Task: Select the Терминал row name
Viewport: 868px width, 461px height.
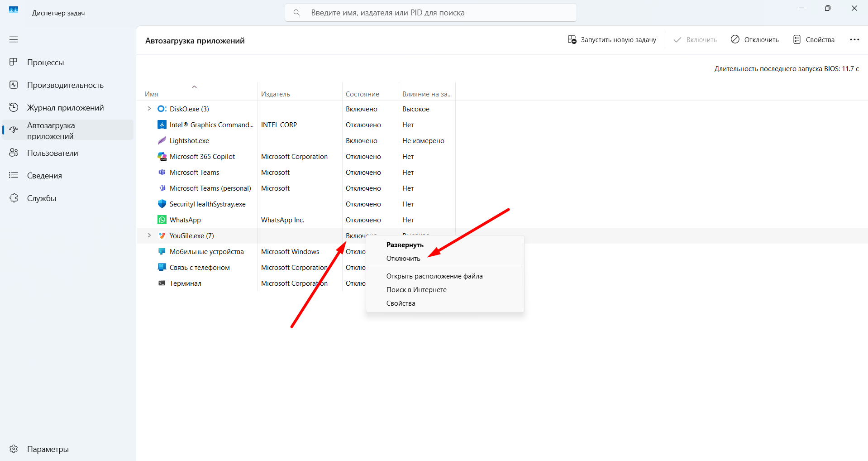Action: (x=186, y=283)
